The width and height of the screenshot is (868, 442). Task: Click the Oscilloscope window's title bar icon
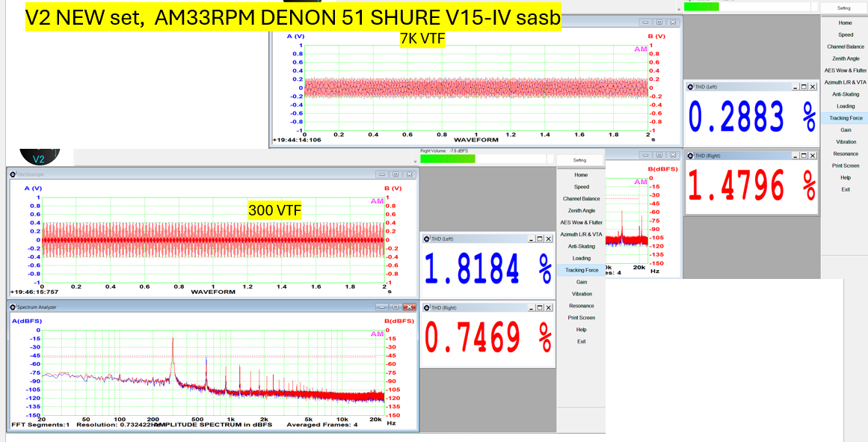pyautogui.click(x=13, y=174)
